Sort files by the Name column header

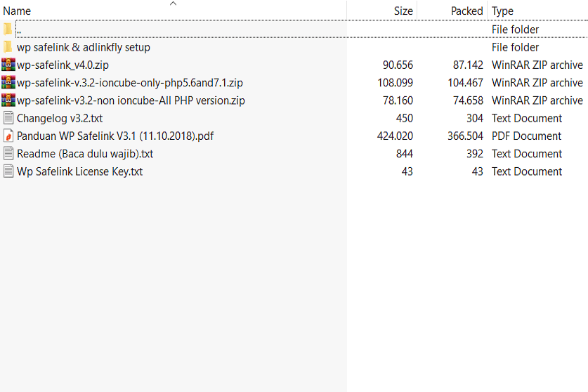18,11
